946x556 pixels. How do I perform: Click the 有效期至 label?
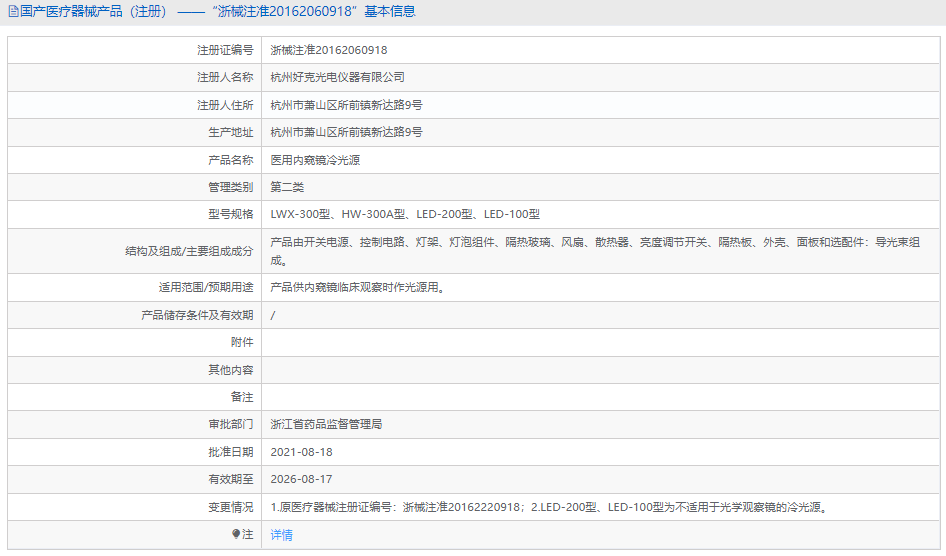[230, 479]
